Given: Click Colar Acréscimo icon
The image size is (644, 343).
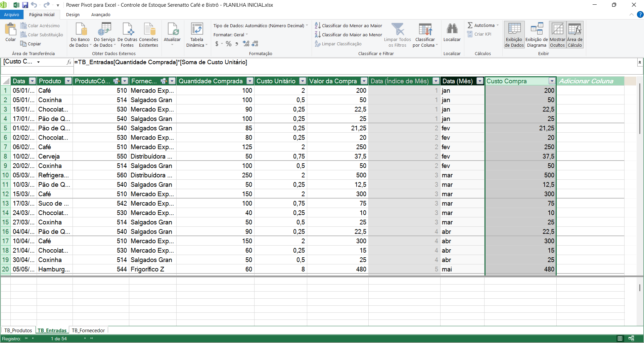Looking at the screenshot, I should tap(24, 26).
